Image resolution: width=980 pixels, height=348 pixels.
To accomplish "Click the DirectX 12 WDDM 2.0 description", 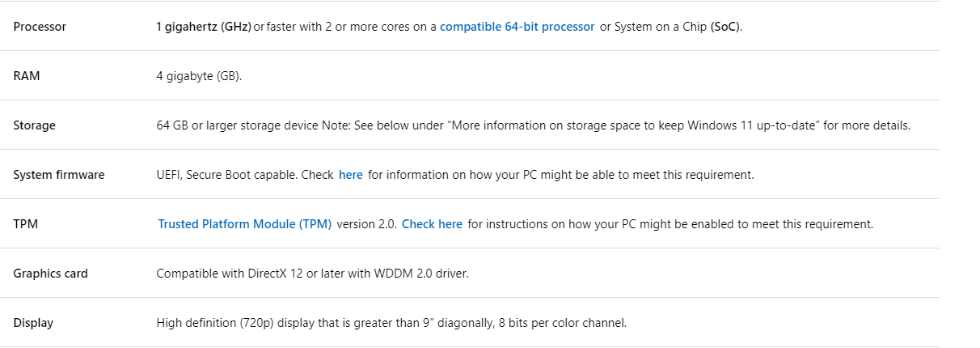I will (x=312, y=274).
